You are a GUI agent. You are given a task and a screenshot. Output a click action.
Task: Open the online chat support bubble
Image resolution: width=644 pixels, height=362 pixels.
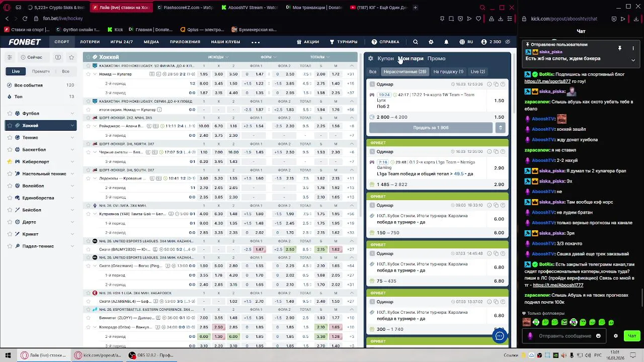pyautogui.click(x=500, y=336)
